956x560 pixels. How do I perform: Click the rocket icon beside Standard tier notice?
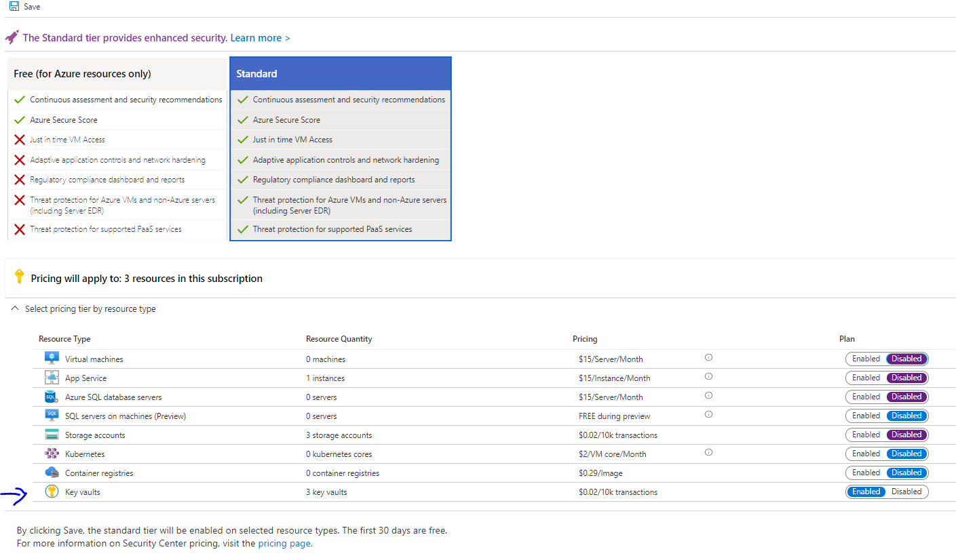click(12, 37)
